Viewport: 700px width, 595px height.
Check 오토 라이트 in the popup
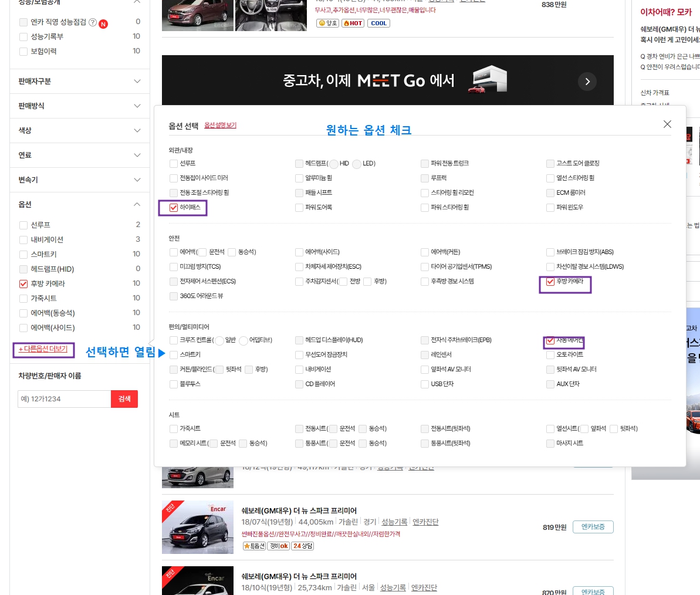click(550, 355)
